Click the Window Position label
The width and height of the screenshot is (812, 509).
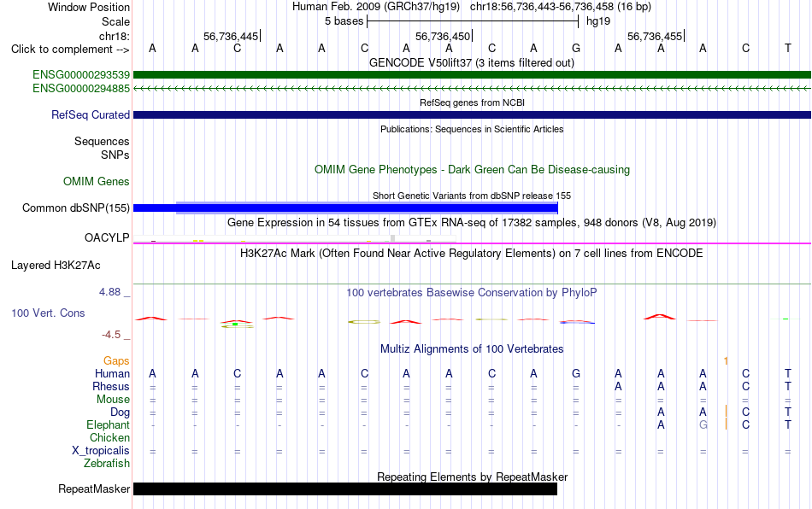coord(89,7)
